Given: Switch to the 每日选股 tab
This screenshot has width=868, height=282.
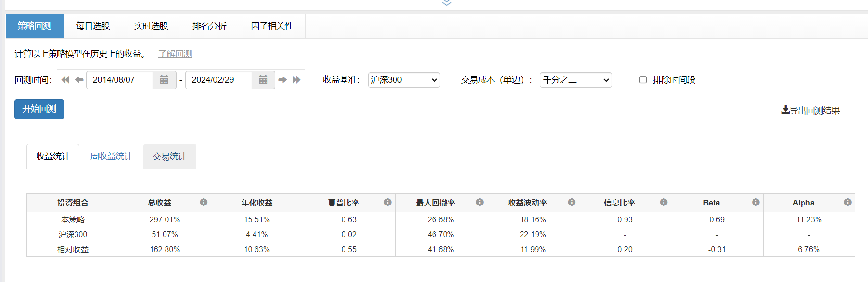Looking at the screenshot, I should pyautogui.click(x=93, y=26).
